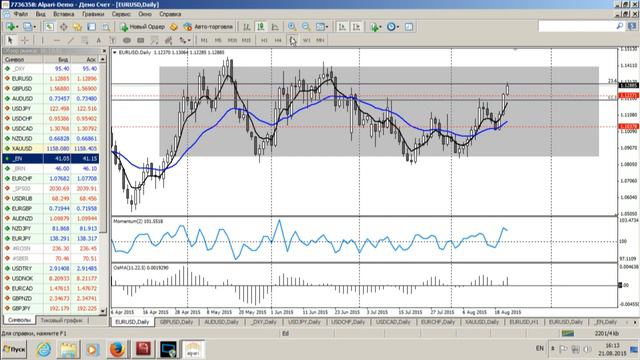640x360 pixels.
Task: Close the Market Watch panel
Action: point(104,51)
